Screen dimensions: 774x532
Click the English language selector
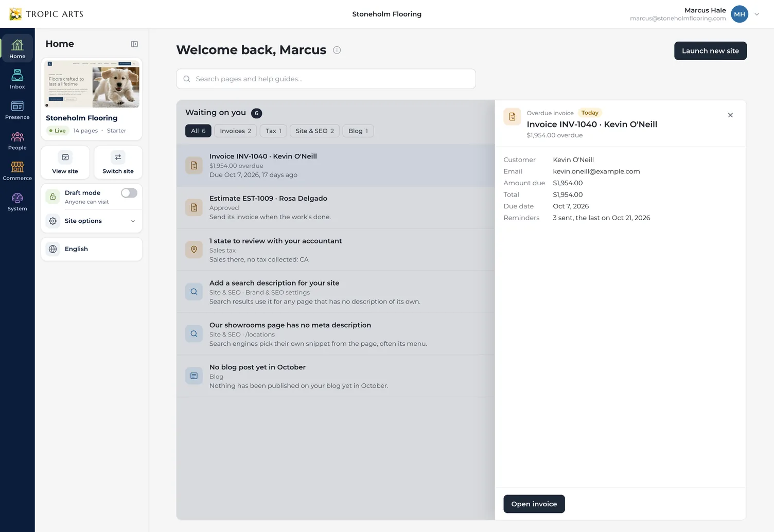click(x=92, y=249)
